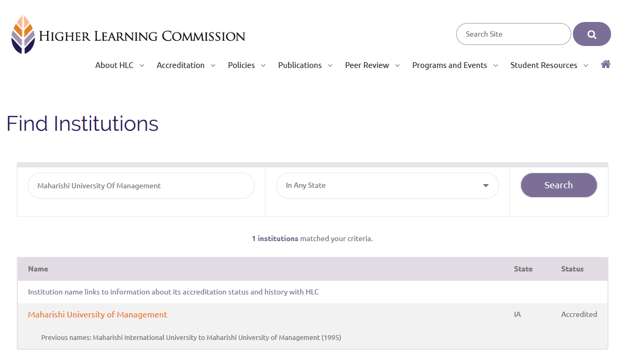620x364 pixels.
Task: Select the Accredited status cell
Action: click(x=579, y=314)
